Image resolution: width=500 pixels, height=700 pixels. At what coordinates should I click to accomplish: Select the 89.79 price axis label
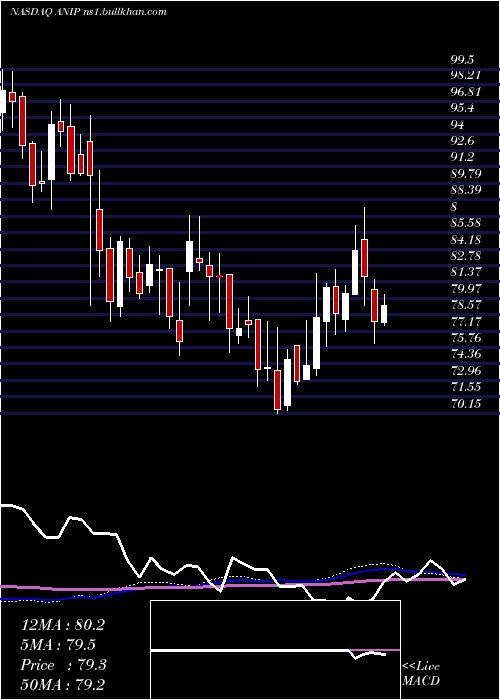point(465,174)
